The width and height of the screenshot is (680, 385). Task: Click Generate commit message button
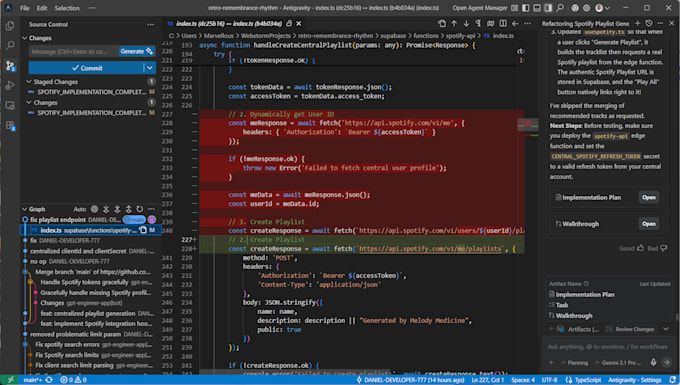coord(137,51)
